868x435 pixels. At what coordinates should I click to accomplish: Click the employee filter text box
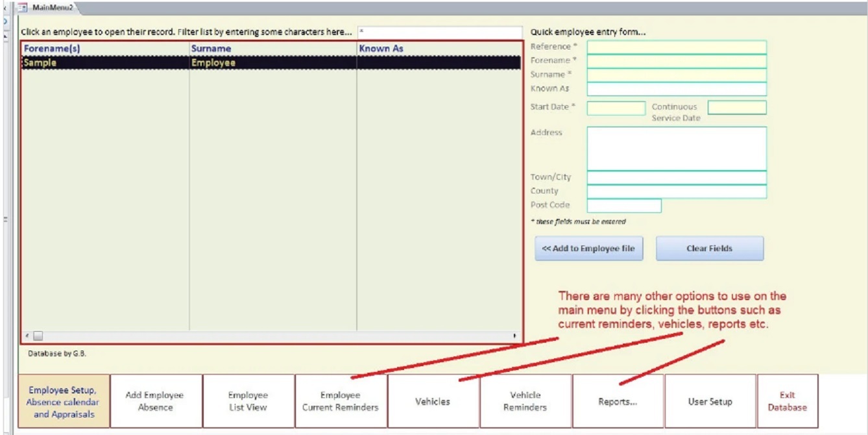click(439, 32)
